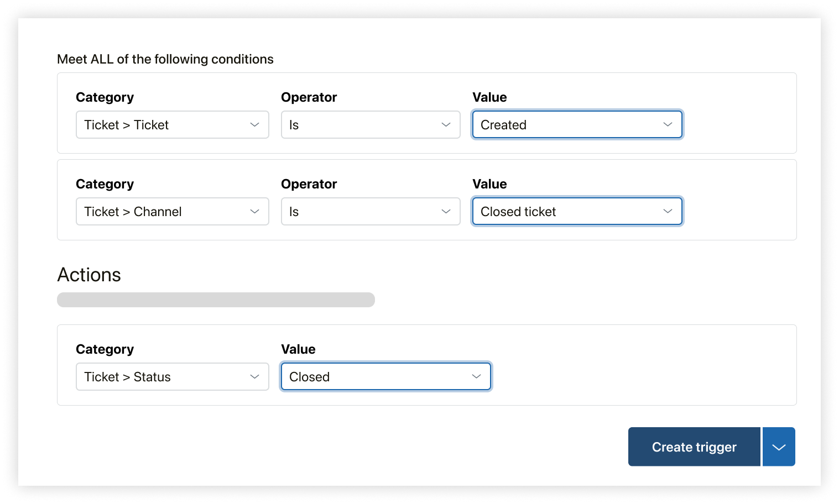Image resolution: width=839 pixels, height=504 pixels.
Task: Click the gray placeholder bar under Actions
Action: (x=216, y=300)
